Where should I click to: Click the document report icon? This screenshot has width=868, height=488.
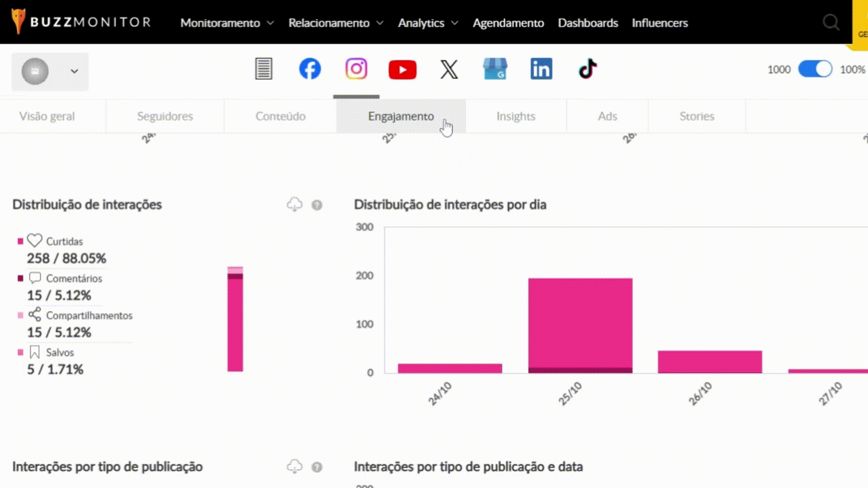264,69
